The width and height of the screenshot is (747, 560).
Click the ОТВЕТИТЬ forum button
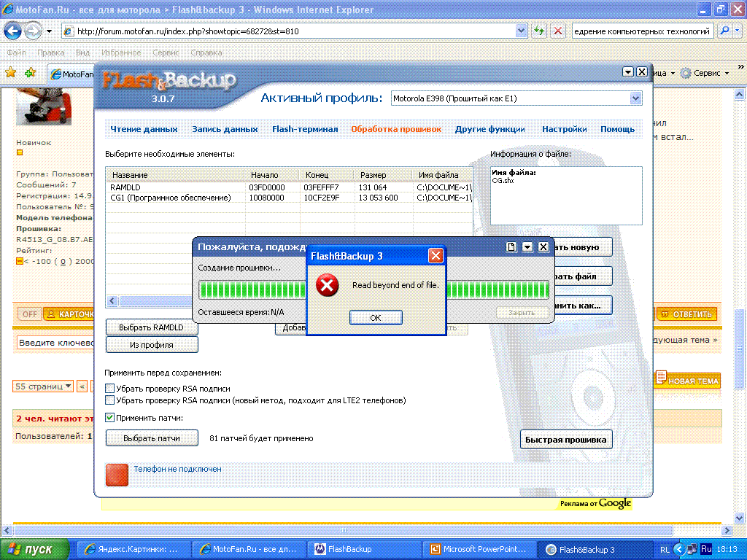click(686, 314)
